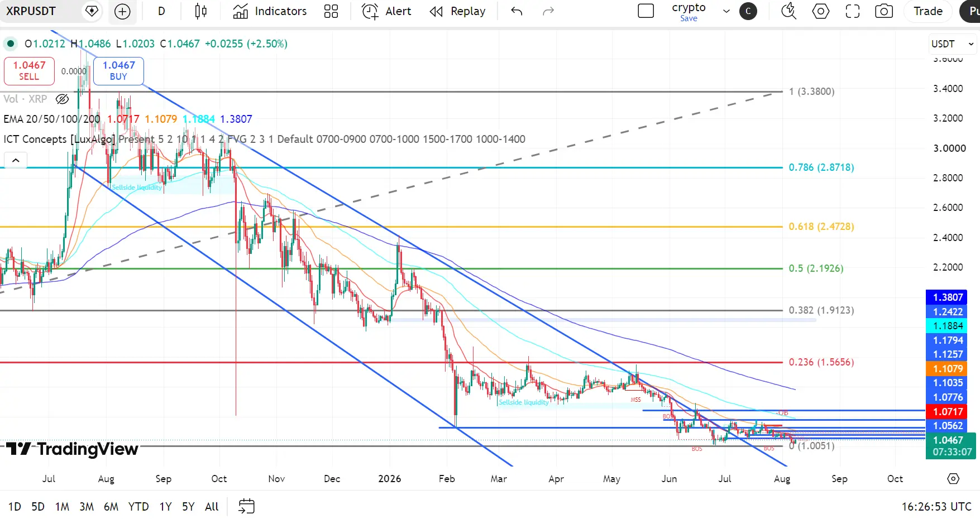This screenshot has height=519, width=980.
Task: Click the C user avatar
Action: [x=748, y=11]
